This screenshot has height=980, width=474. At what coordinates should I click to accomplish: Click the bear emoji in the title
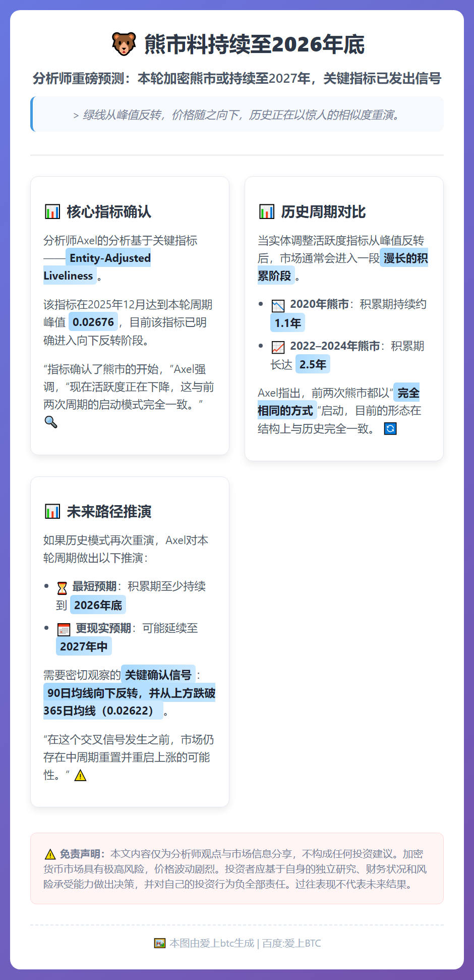124,44
